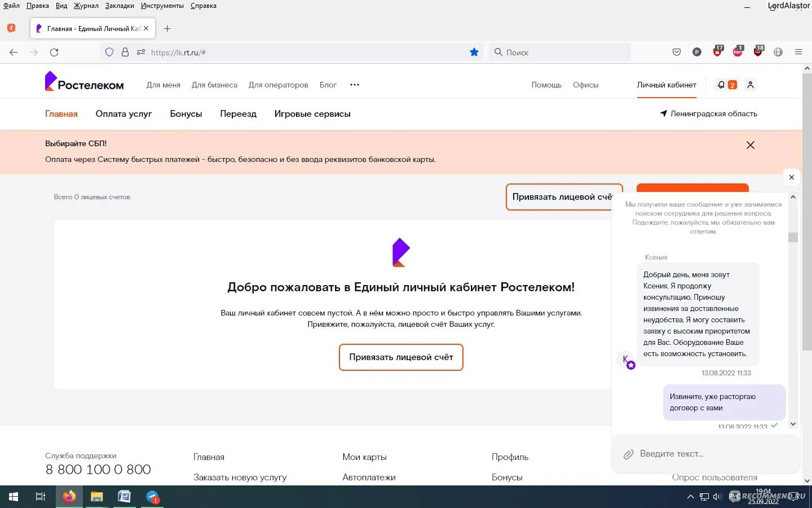Click support phone 8 800 100 0 800
The width and height of the screenshot is (812, 508).
(98, 470)
